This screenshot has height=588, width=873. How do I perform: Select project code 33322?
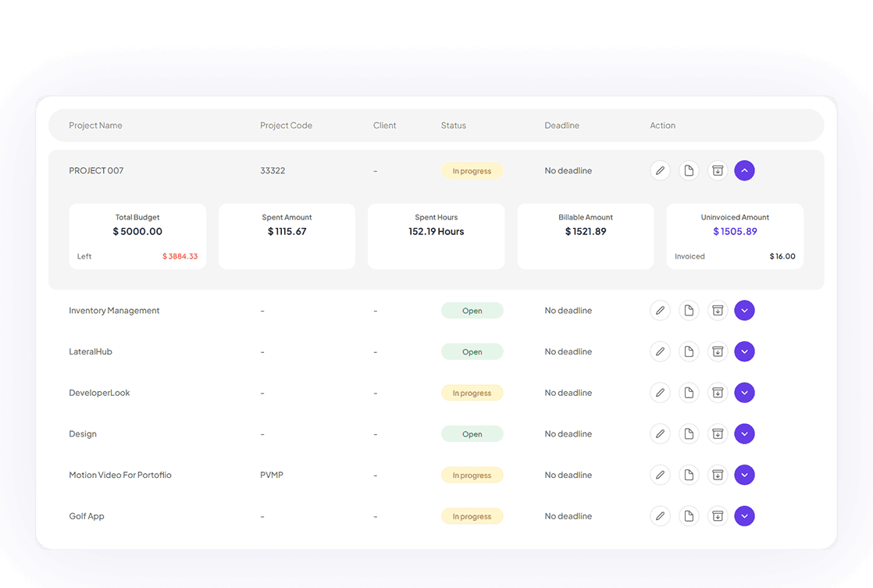pos(273,170)
